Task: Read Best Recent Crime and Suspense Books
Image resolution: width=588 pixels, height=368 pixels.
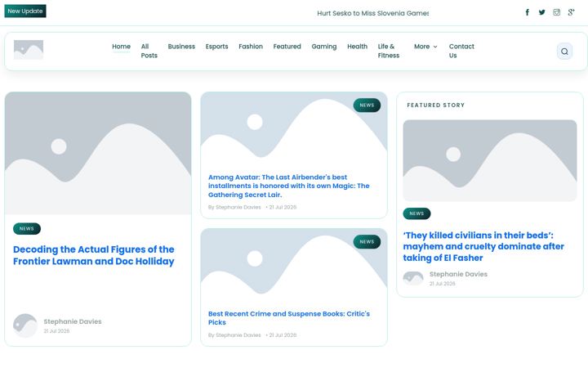Action: click(x=289, y=318)
